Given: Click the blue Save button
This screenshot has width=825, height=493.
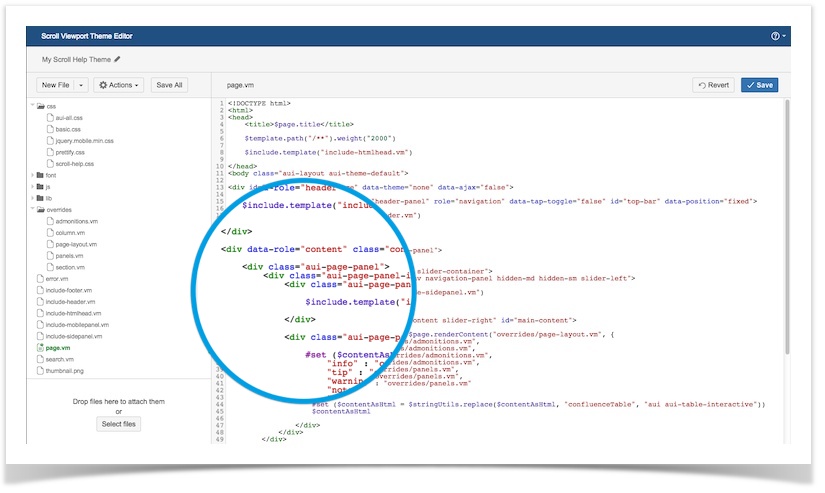Looking at the screenshot, I should point(759,85).
